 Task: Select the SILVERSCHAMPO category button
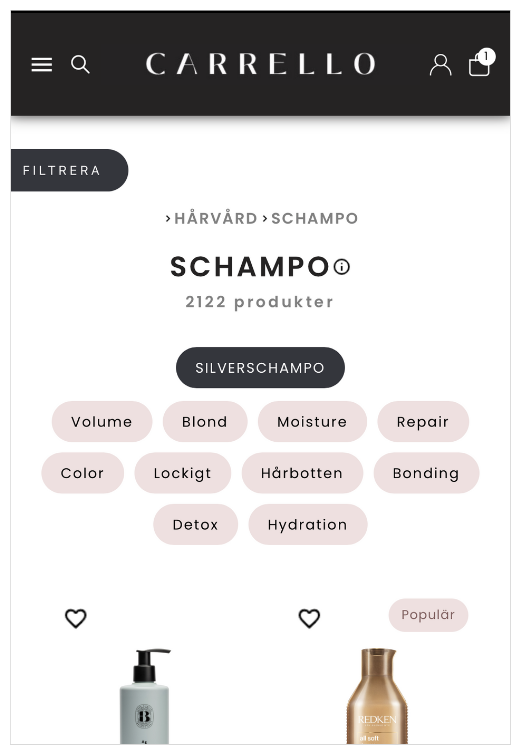[260, 367]
